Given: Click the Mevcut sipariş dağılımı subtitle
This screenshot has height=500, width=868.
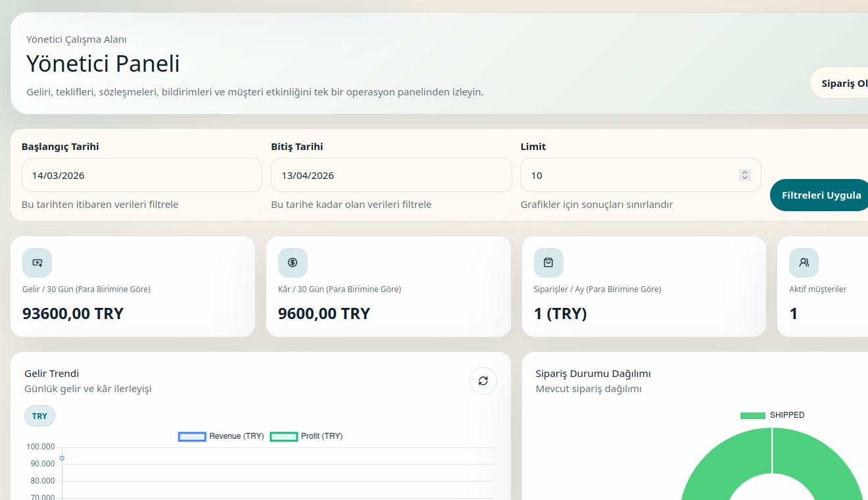Looking at the screenshot, I should click(x=589, y=389).
